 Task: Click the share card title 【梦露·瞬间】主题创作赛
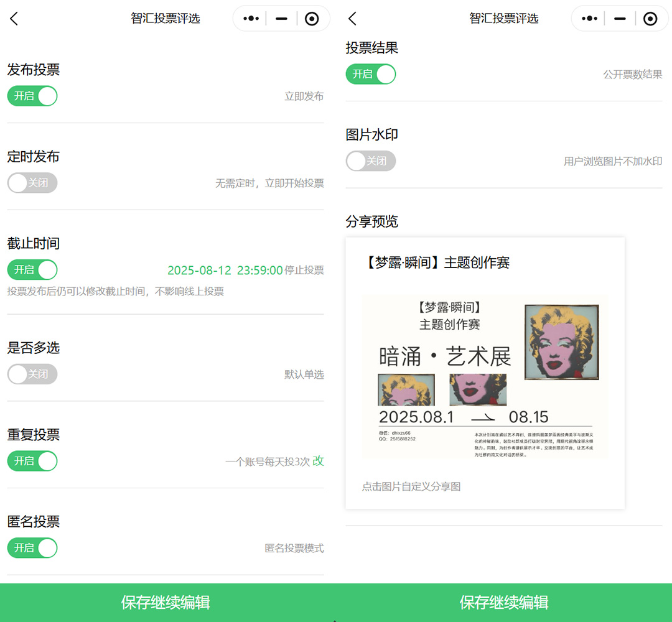pos(436,262)
